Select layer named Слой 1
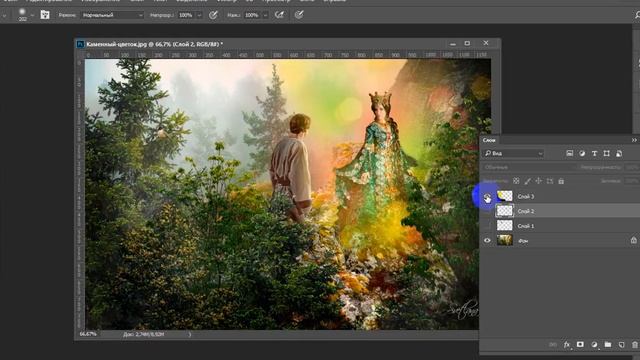The height and width of the screenshot is (360, 640). 526,226
